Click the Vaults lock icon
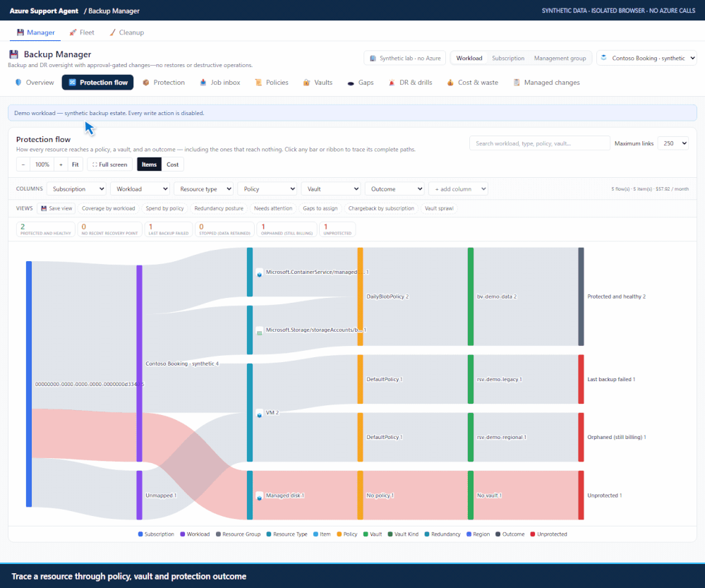Screen dimensions: 705x588 point(307,83)
